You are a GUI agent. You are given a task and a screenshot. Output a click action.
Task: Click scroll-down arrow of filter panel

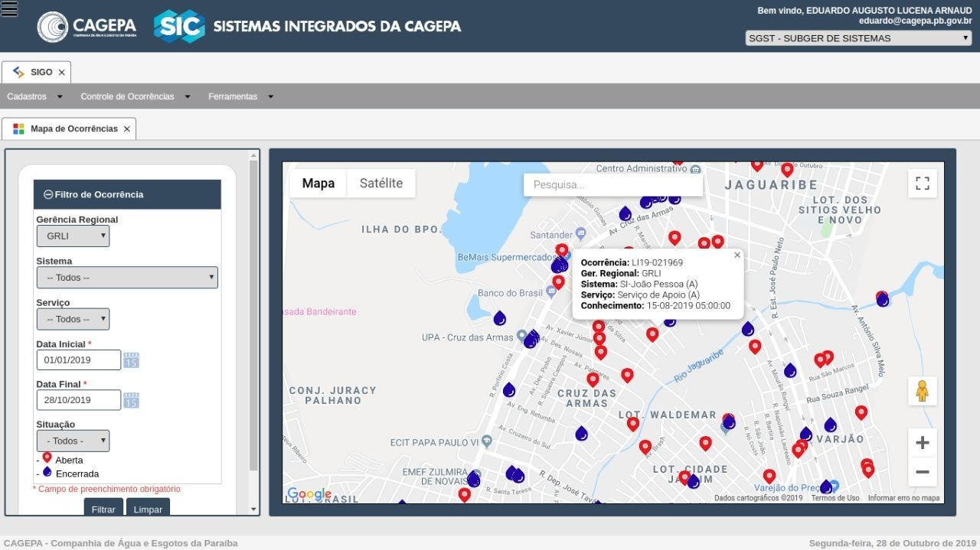pos(253,509)
